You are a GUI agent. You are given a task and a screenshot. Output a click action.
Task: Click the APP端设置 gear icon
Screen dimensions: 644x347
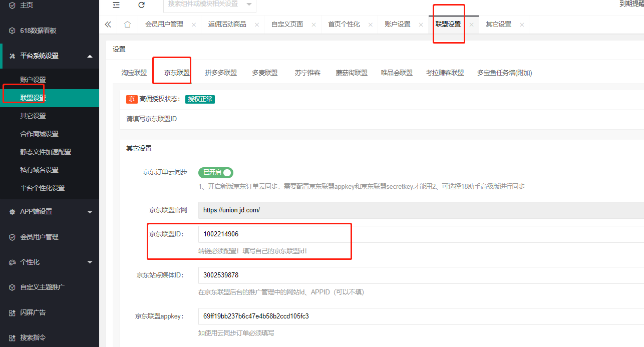pos(13,212)
